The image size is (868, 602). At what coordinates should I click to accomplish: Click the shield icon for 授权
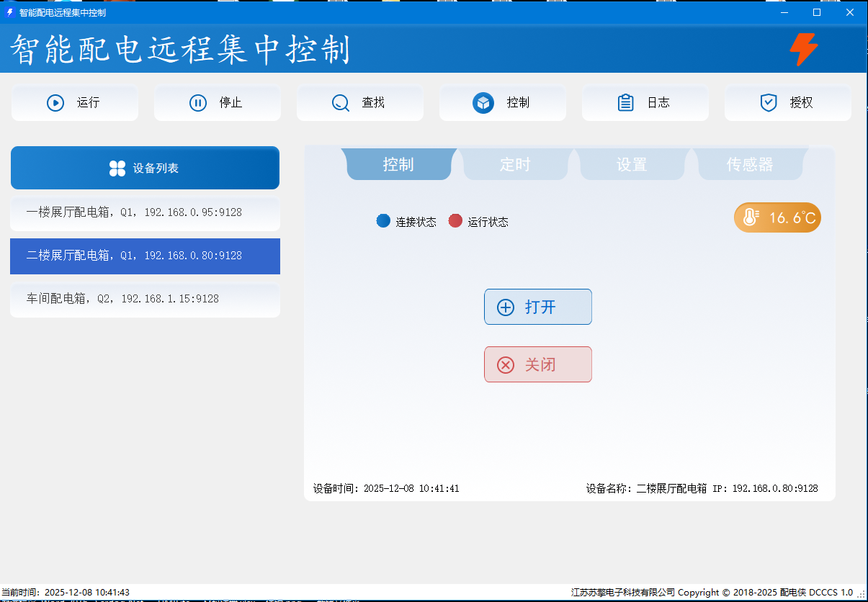(x=769, y=103)
